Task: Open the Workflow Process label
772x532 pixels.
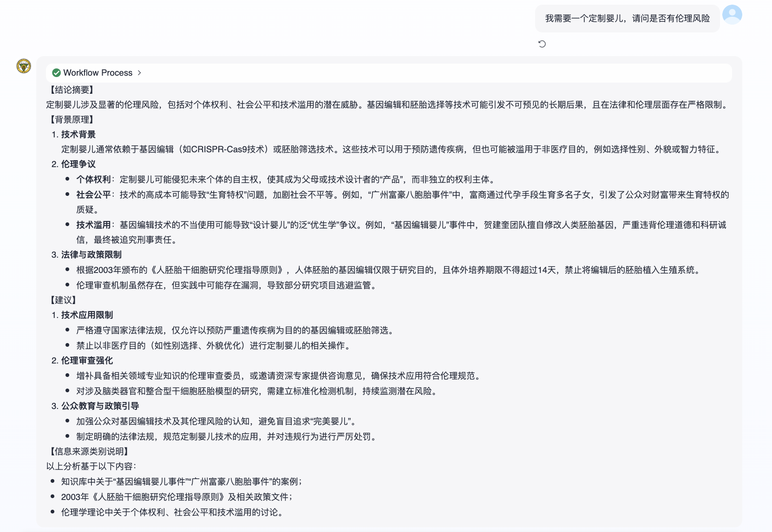Action: click(98, 73)
